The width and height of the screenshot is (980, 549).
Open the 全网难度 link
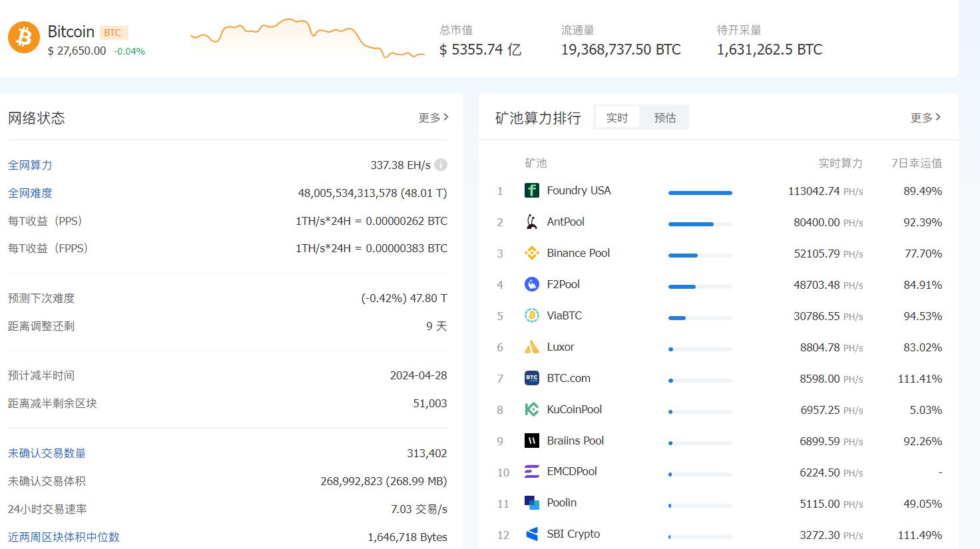pyautogui.click(x=30, y=193)
